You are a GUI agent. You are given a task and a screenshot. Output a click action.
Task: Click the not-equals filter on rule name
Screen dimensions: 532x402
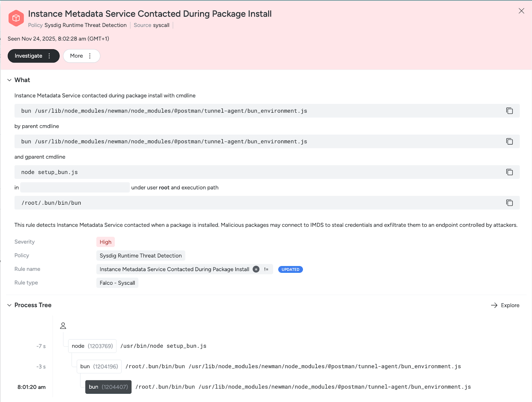coord(266,269)
